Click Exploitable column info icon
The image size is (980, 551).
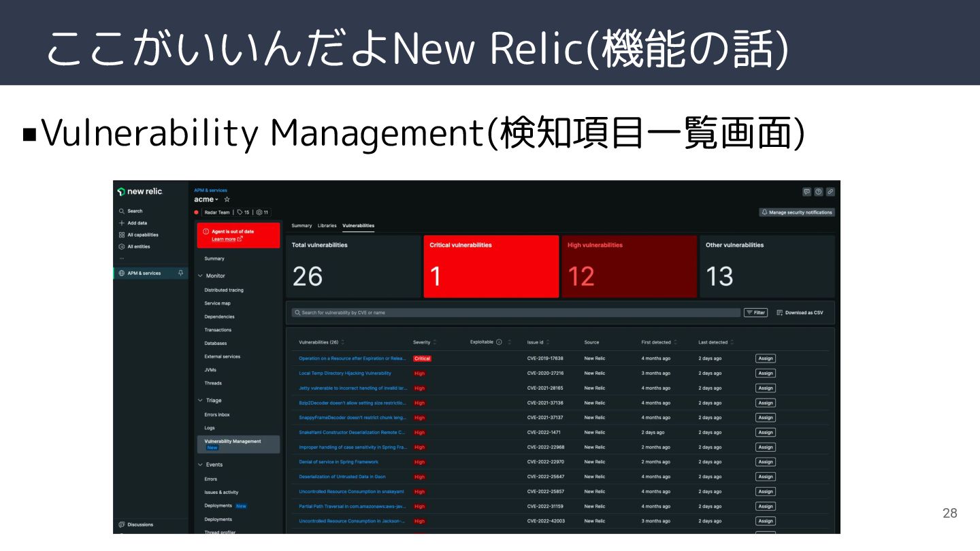click(x=499, y=342)
